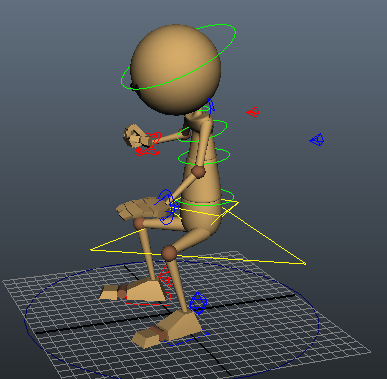
Task: Select the brown elbow joint sphere
Action: [198, 172]
